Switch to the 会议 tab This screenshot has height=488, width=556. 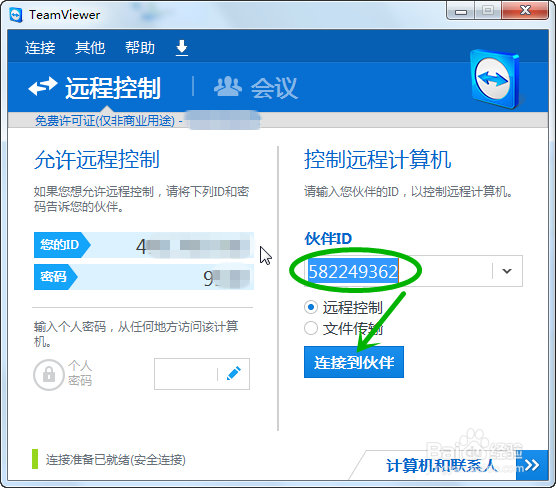(x=256, y=88)
